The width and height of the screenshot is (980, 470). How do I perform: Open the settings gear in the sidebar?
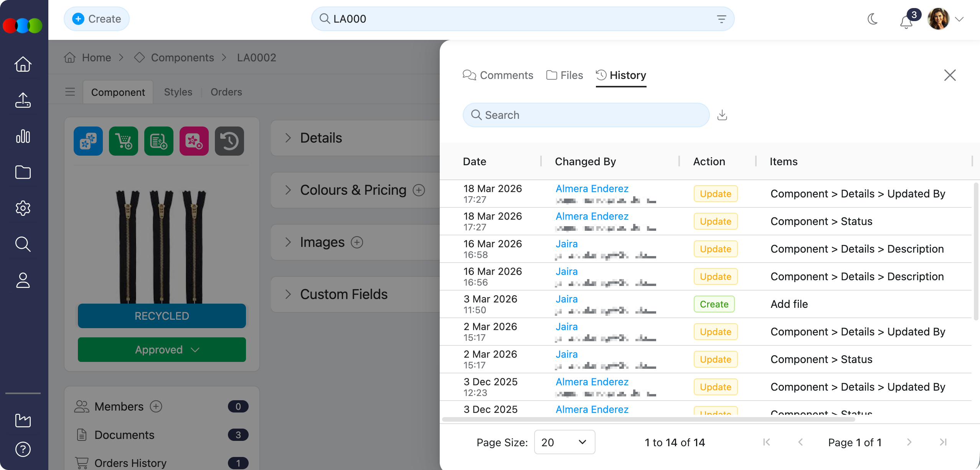(x=23, y=208)
